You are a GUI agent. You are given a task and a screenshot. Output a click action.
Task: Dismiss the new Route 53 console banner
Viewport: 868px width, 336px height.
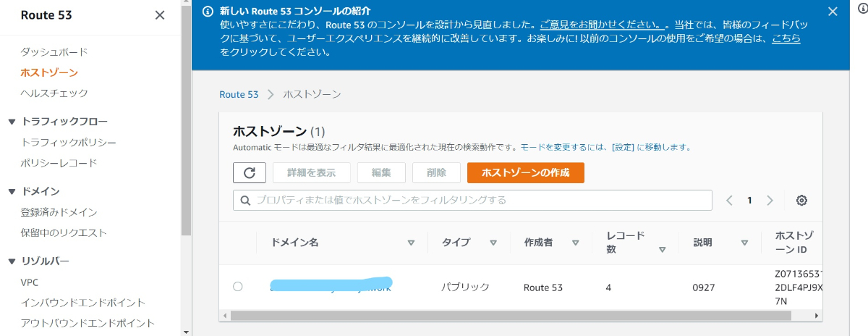(x=833, y=11)
